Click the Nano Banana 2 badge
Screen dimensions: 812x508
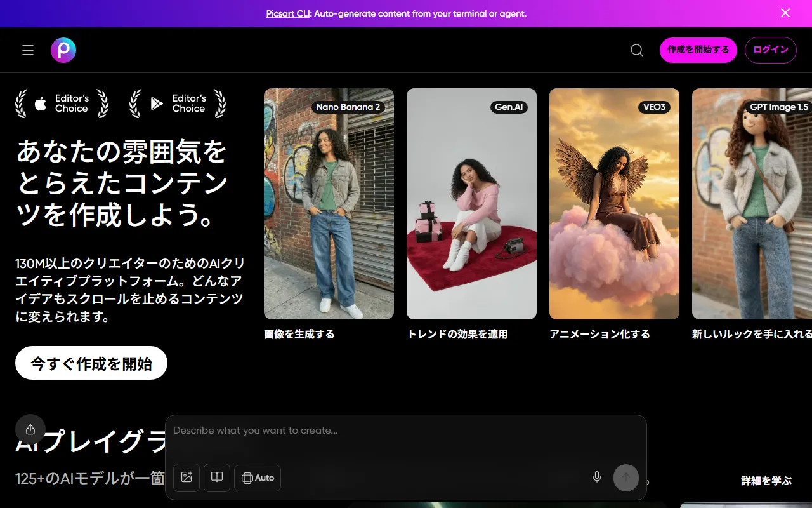(348, 107)
